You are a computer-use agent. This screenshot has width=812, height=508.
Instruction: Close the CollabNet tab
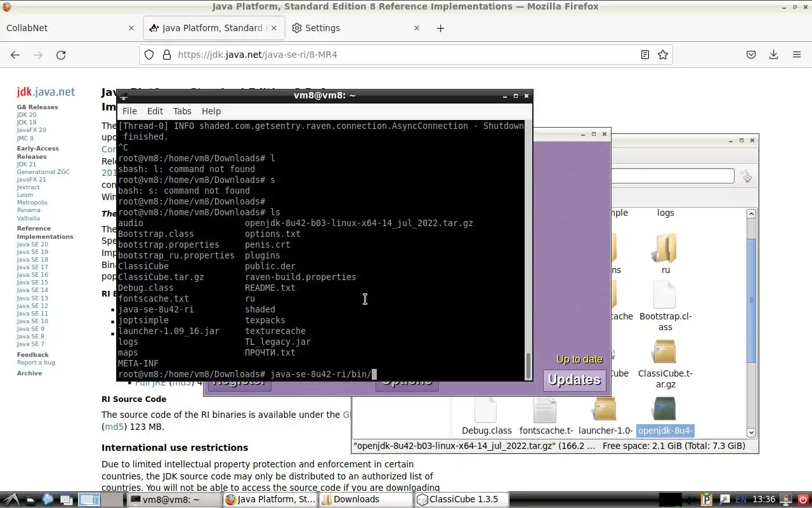[131, 28]
